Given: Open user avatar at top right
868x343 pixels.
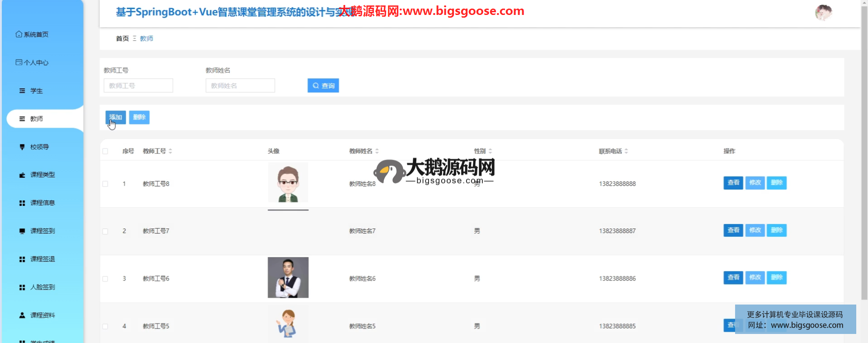Looking at the screenshot, I should [823, 13].
